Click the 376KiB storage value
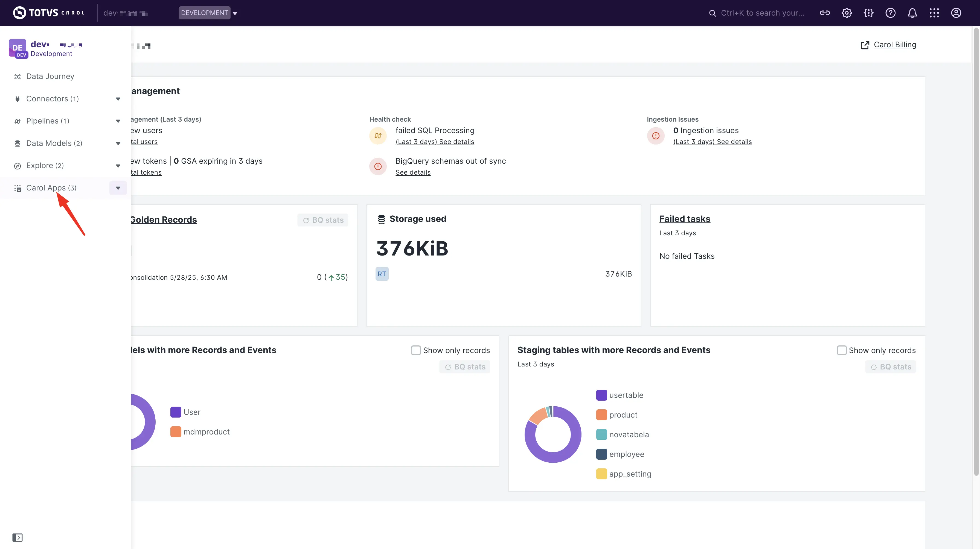The height and width of the screenshot is (549, 980). (412, 249)
